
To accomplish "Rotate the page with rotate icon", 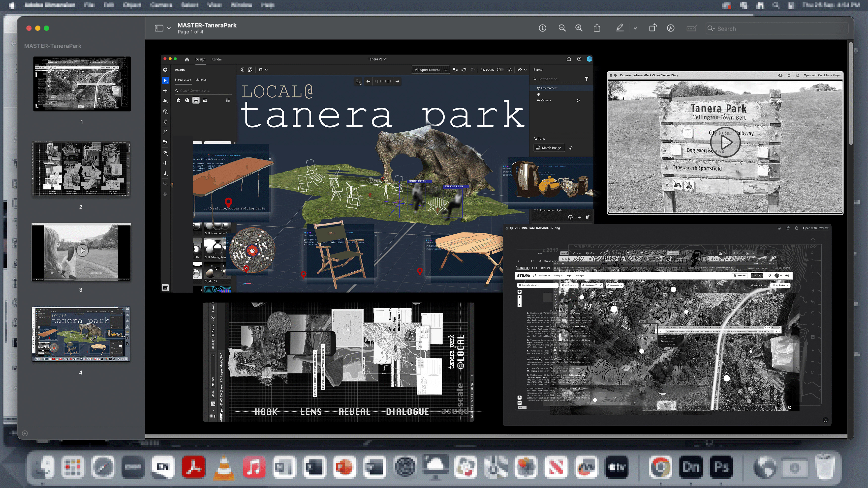I will coord(653,28).
